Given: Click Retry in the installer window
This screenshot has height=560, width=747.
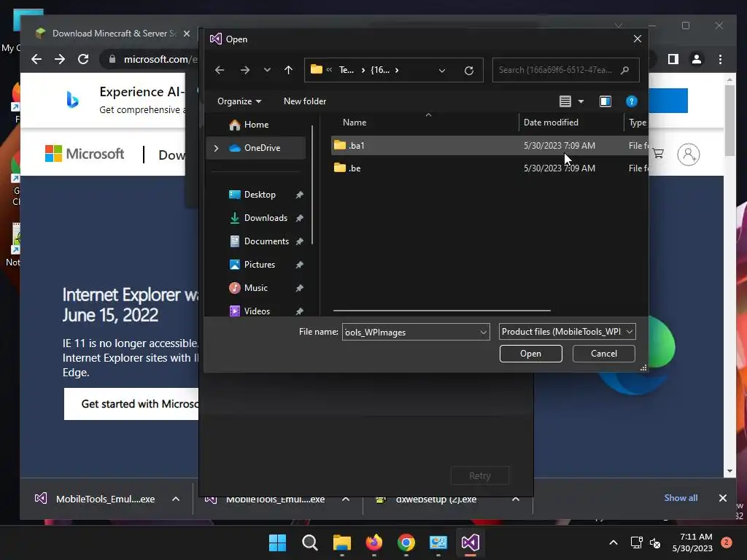Looking at the screenshot, I should 480,475.
